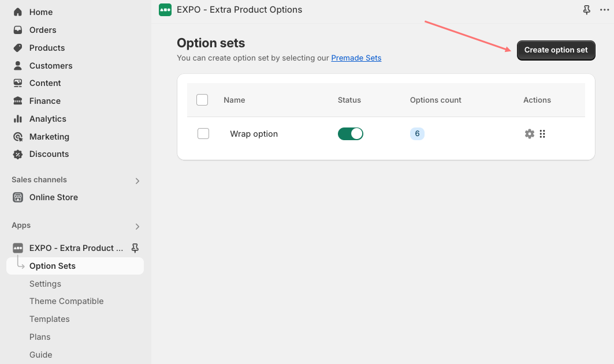
Task: Open the Discounts section
Action: [x=49, y=154]
